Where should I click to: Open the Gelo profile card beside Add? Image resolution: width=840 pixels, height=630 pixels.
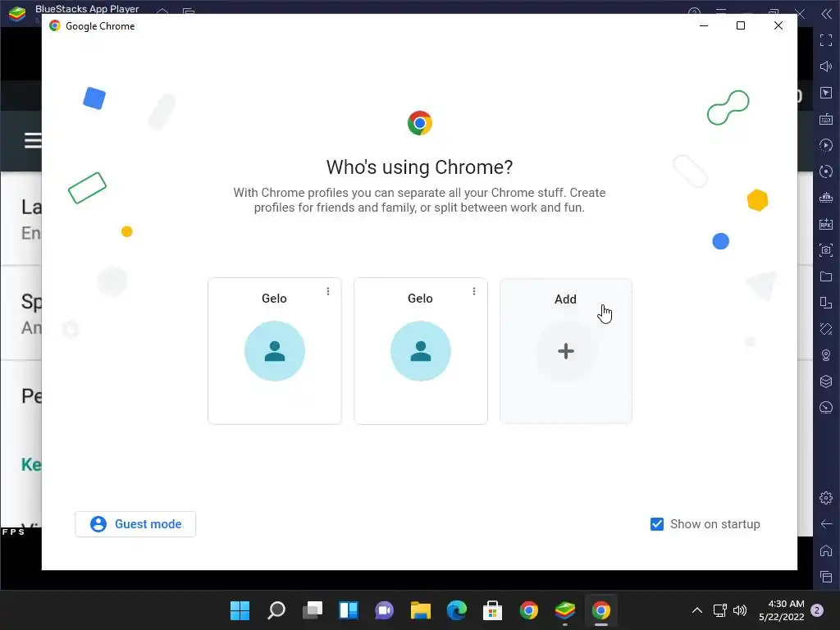click(421, 351)
